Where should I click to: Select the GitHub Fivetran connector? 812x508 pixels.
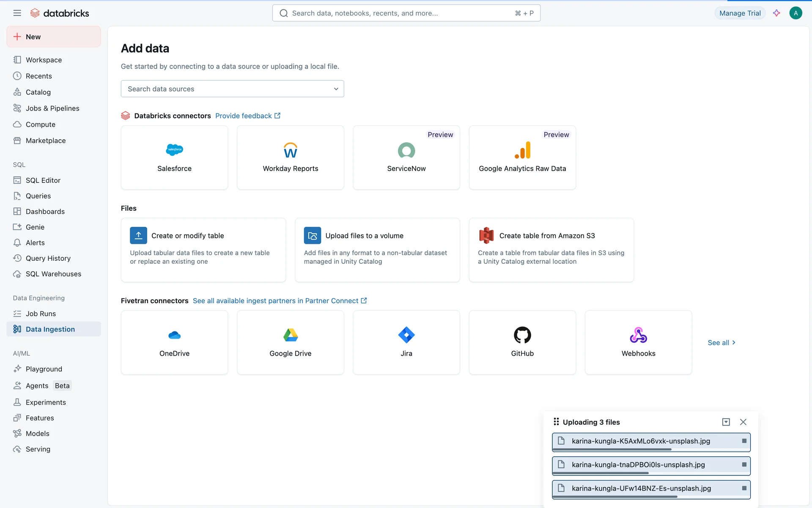tap(522, 342)
